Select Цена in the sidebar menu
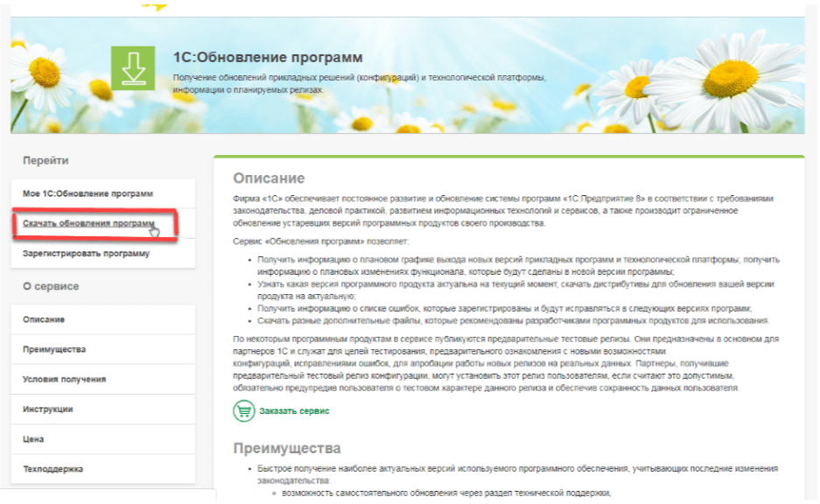Viewport: 820px width, 504px height. [33, 439]
